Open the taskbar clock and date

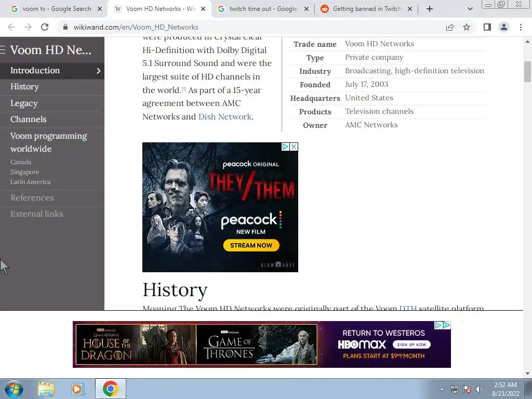click(506, 389)
